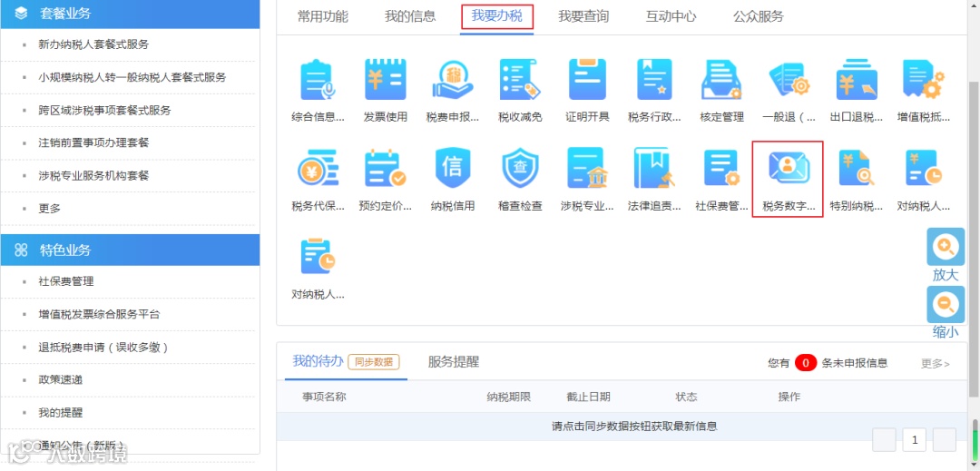Open the 纳税信用 icon

[453, 169]
